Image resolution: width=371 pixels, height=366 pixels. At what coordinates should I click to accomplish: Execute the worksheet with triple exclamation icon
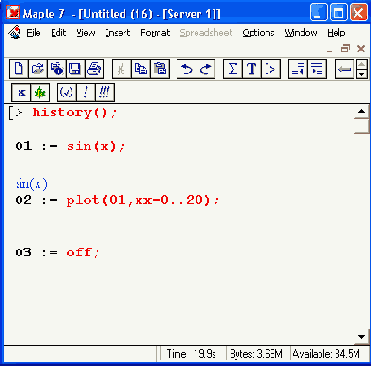coord(105,92)
